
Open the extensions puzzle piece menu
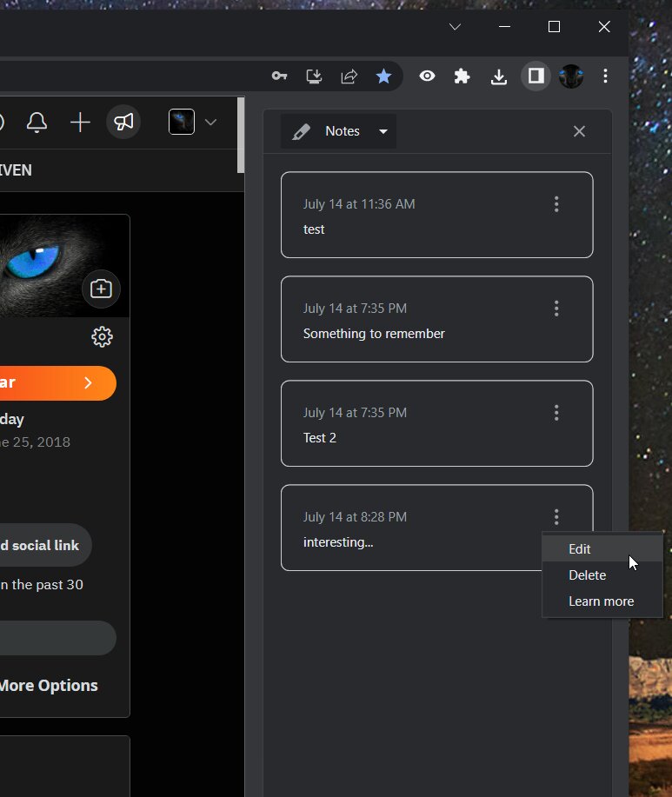(x=462, y=76)
